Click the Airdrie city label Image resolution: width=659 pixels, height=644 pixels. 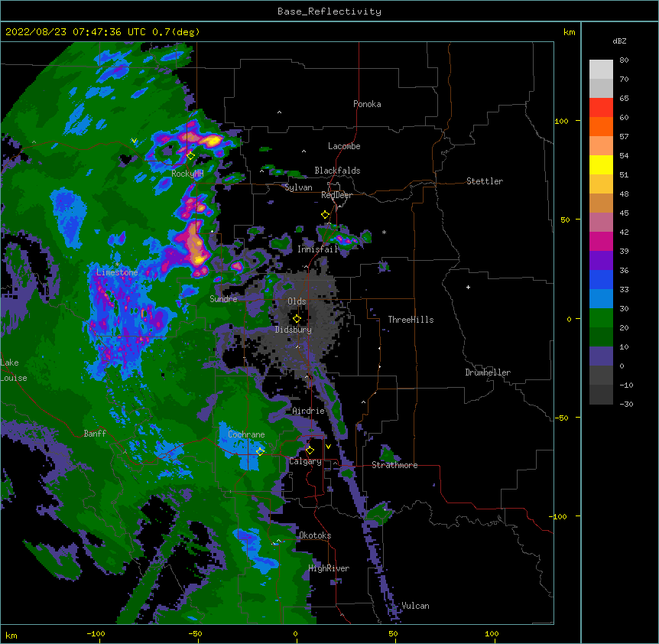click(x=309, y=411)
